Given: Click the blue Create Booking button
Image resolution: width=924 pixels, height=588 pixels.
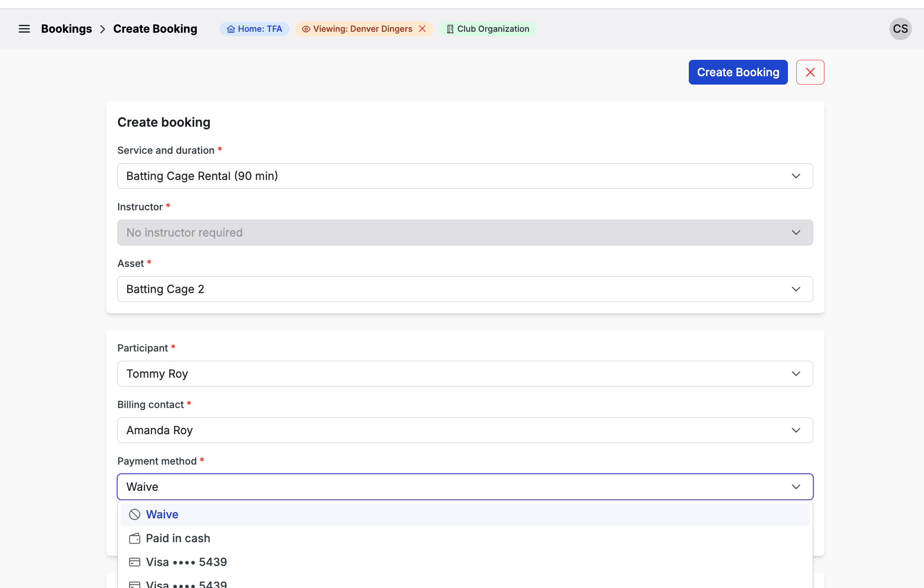Looking at the screenshot, I should pos(738,72).
